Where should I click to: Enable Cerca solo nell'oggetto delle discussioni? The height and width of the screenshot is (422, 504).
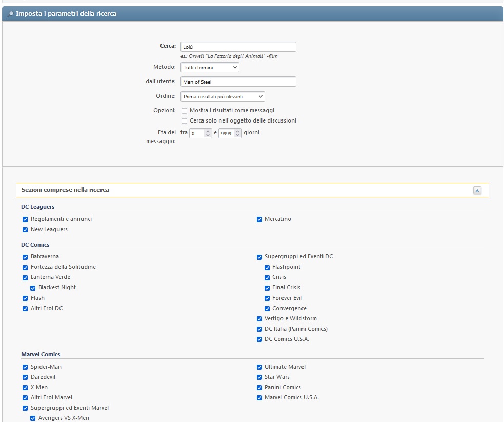tap(184, 121)
